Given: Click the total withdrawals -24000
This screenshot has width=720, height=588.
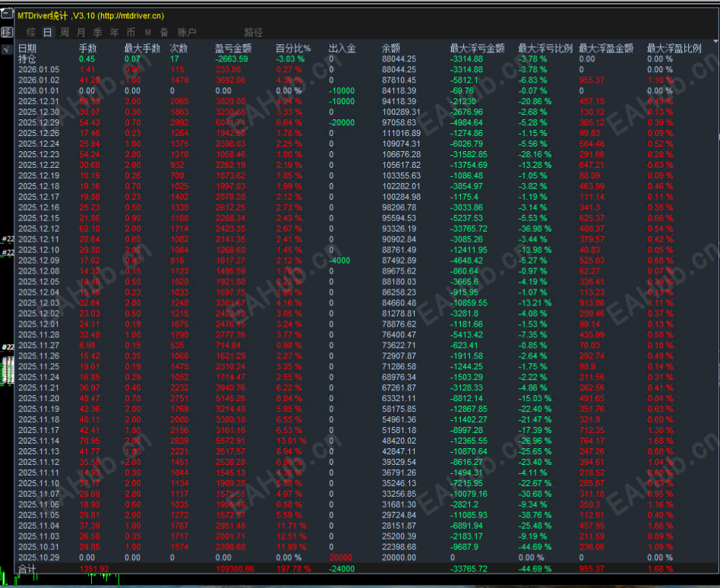Looking at the screenshot, I should click(342, 569).
